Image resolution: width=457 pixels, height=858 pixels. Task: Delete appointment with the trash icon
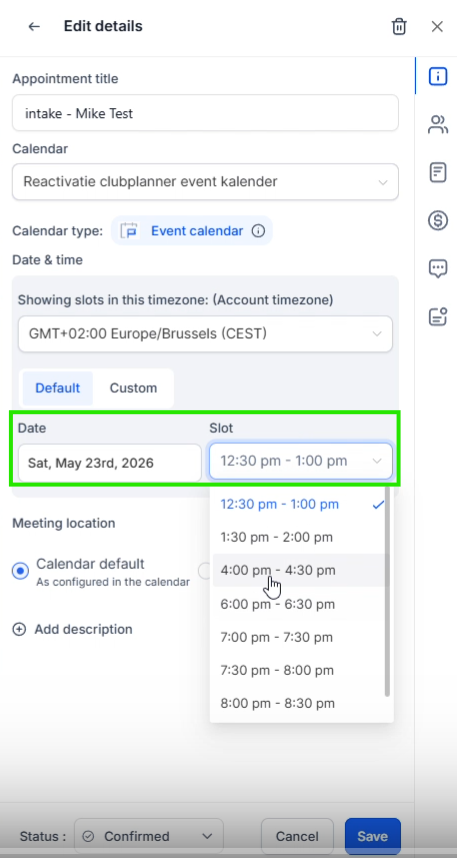pos(399,26)
